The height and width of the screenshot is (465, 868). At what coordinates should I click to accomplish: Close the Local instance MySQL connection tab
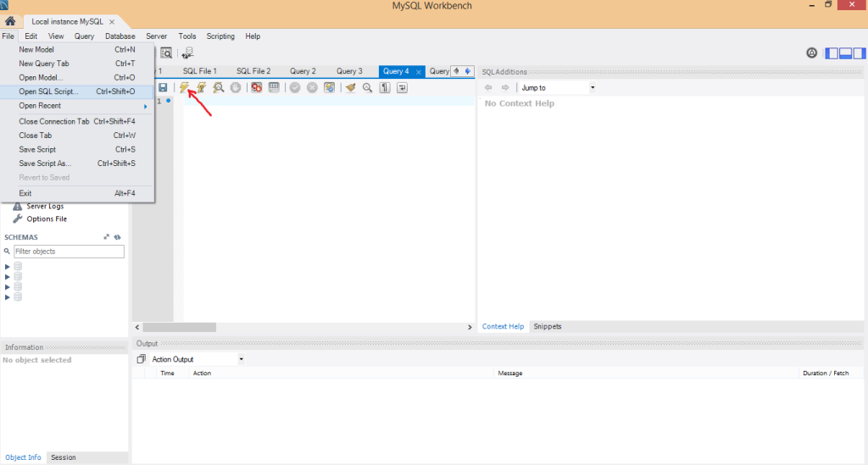112,22
